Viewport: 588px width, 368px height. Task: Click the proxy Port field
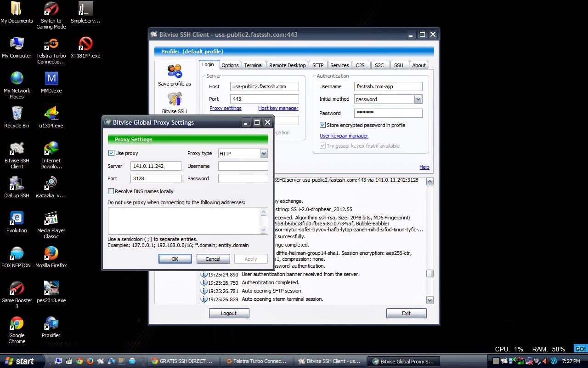156,178
